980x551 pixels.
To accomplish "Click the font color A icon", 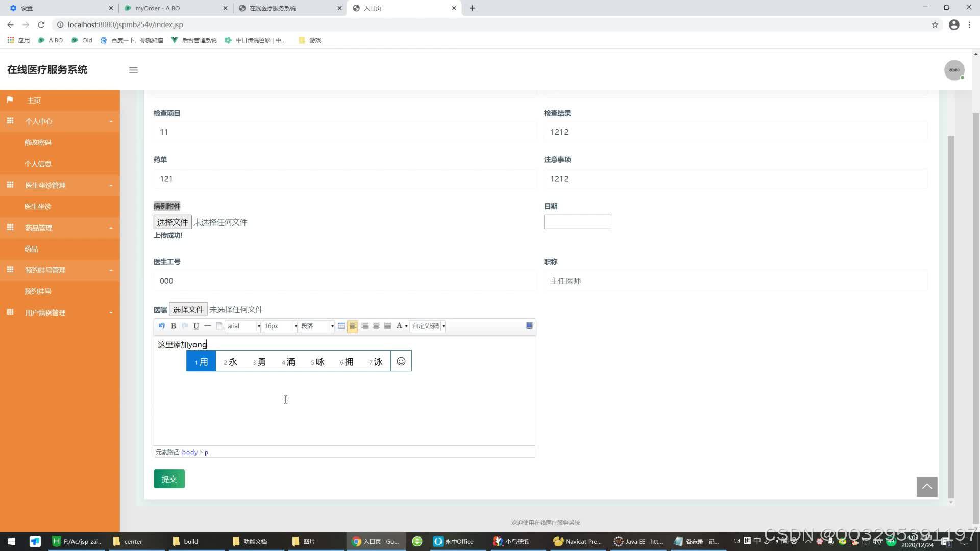I will (x=399, y=326).
